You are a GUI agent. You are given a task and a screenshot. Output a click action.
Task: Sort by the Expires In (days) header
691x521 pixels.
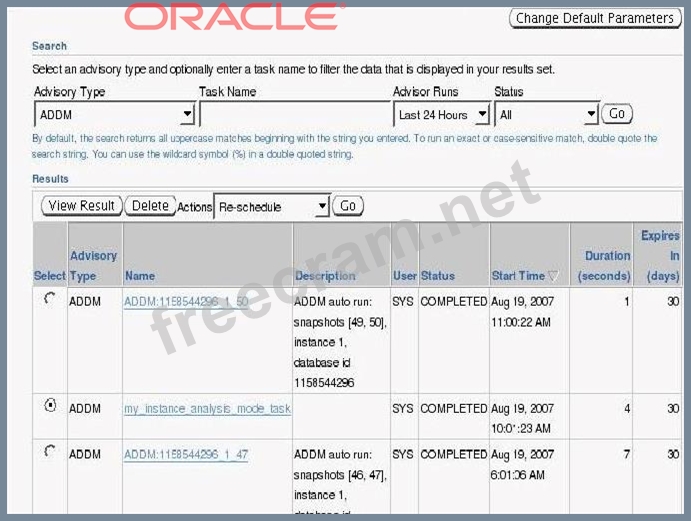[x=661, y=256]
